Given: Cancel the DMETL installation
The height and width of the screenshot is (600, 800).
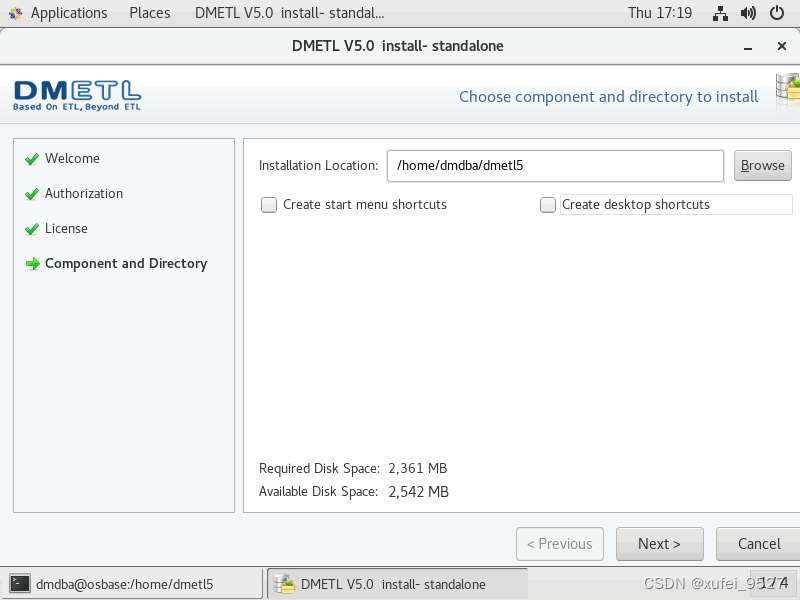Looking at the screenshot, I should 760,544.
